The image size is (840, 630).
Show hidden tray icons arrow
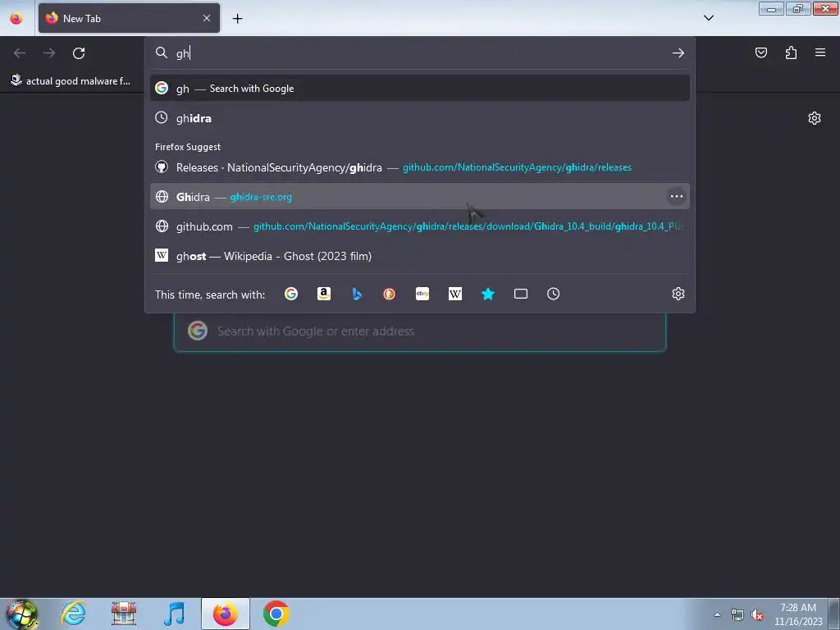click(717, 614)
